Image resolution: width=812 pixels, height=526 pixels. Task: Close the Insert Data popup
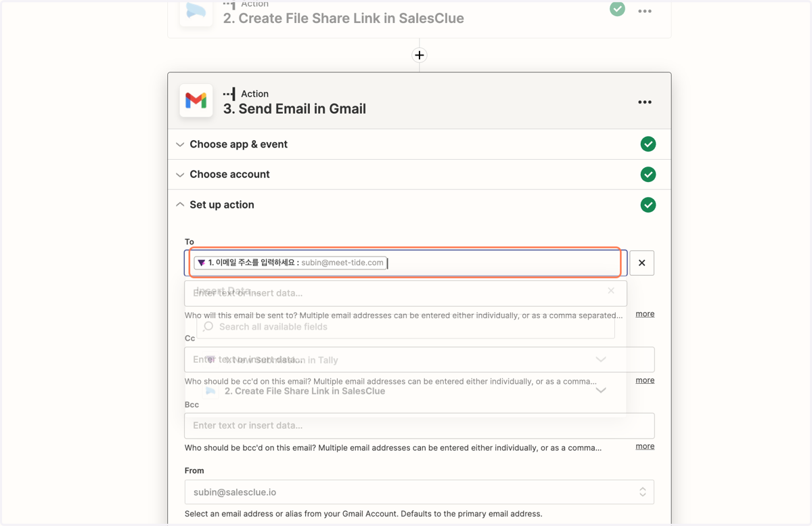(x=611, y=290)
